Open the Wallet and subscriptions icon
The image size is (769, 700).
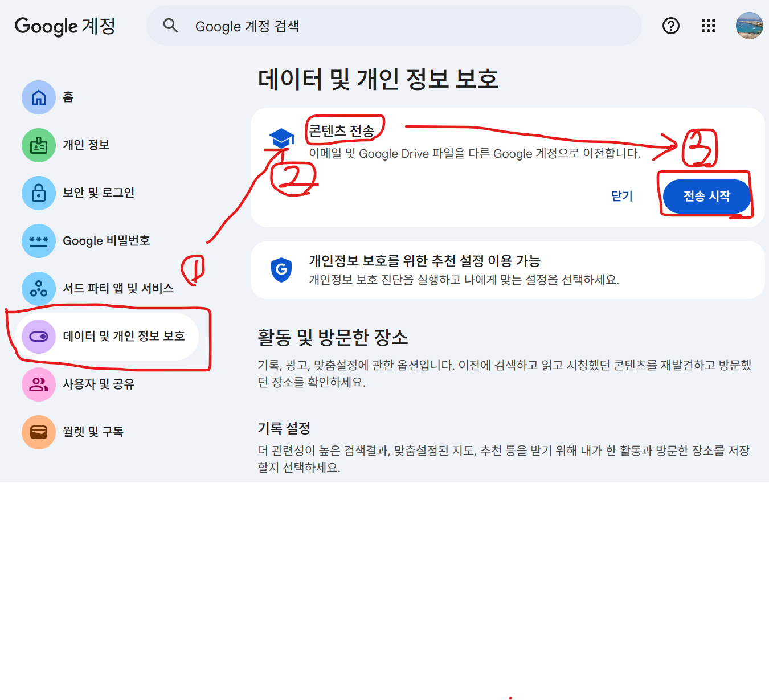coord(39,432)
